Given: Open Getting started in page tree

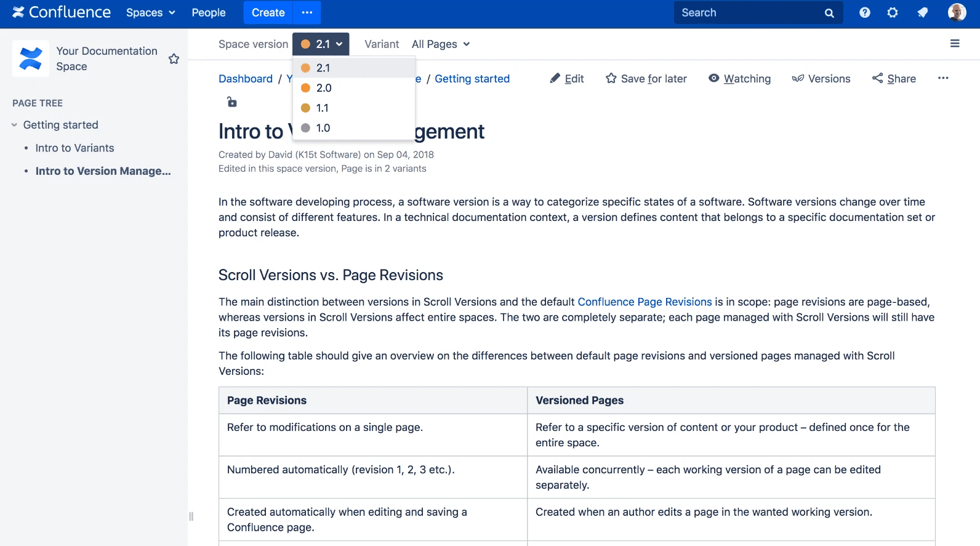Looking at the screenshot, I should pyautogui.click(x=61, y=125).
